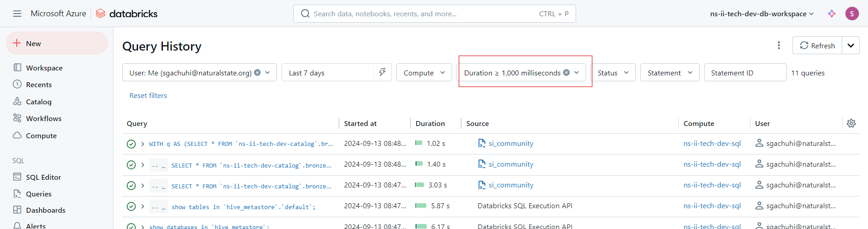This screenshot has height=229, width=868.
Task: Open the Status filter dropdown
Action: pos(613,72)
